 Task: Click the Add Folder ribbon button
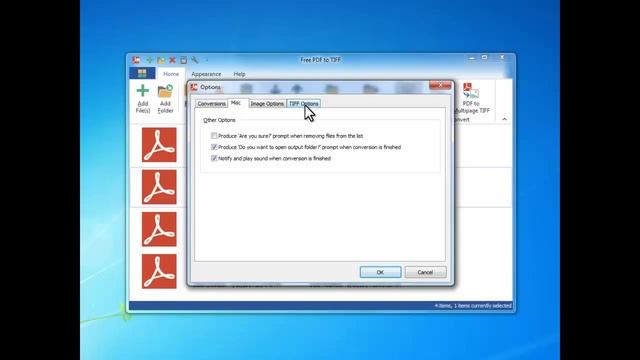pos(165,98)
